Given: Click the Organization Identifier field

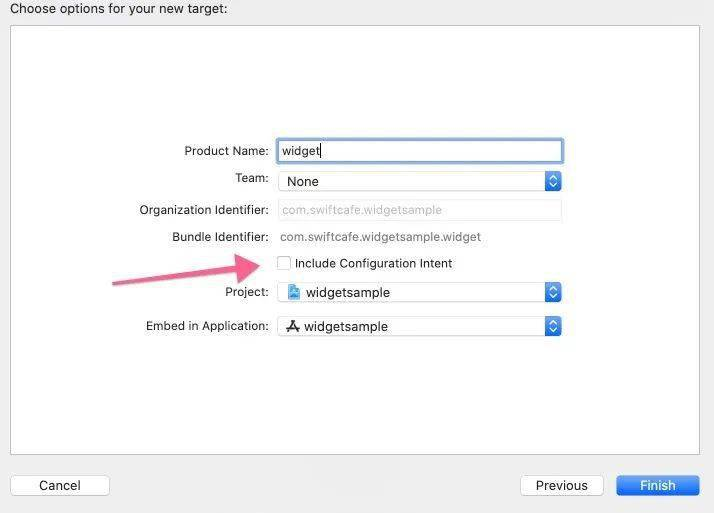Looking at the screenshot, I should point(419,210).
